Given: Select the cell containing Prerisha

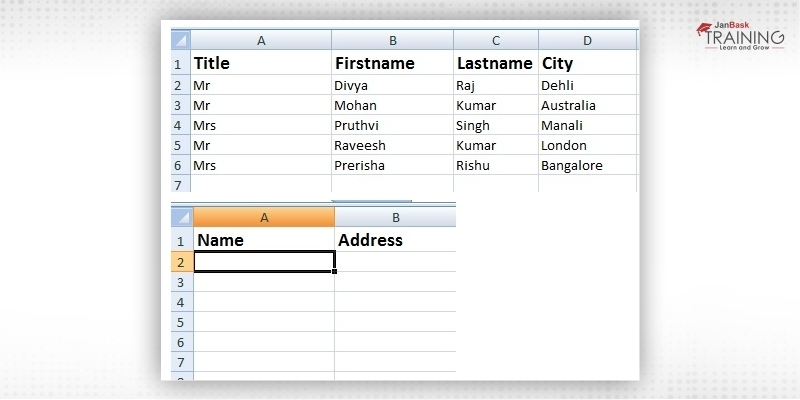Looking at the screenshot, I should click(393, 165).
